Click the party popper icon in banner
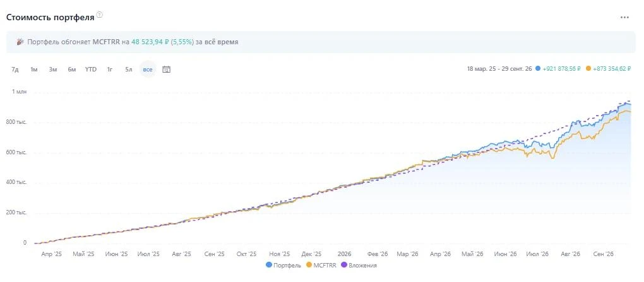Viewport: 644px width, 282px height. [x=20, y=42]
